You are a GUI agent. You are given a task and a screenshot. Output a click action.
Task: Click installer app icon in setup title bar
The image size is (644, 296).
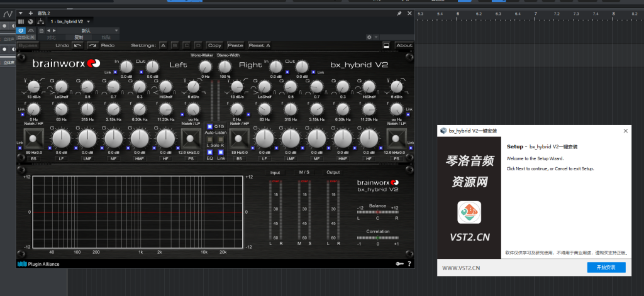(443, 131)
